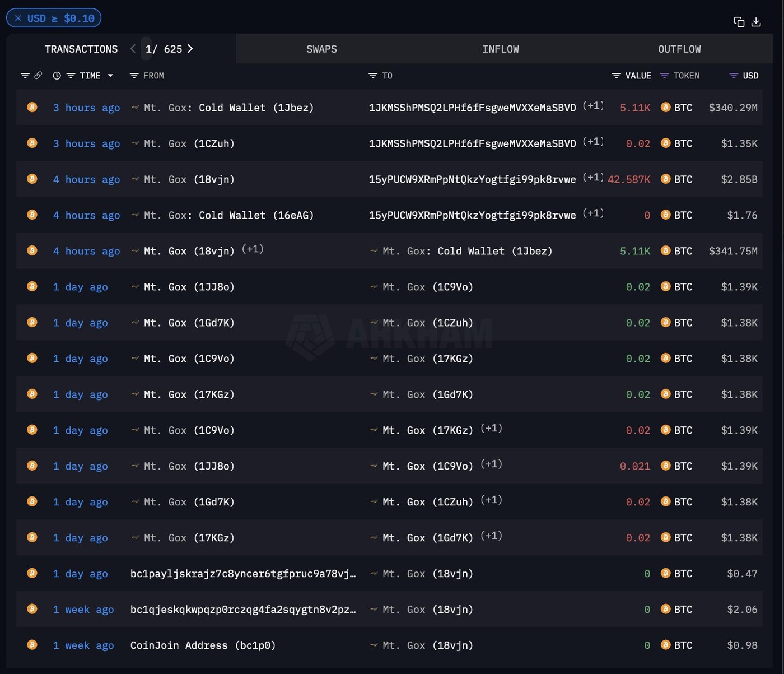Open the VALUE column filter icon
Screen dimensions: 784x674
click(616, 76)
